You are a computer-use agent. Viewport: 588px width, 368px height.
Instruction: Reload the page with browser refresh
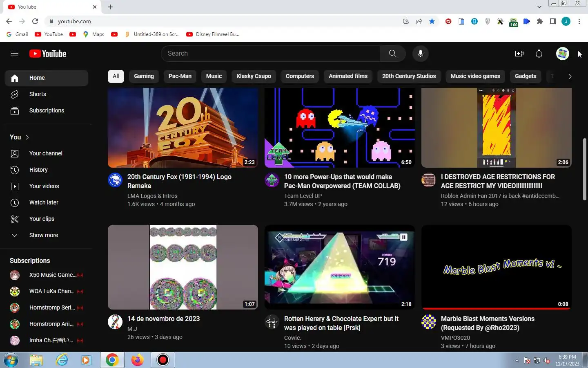pyautogui.click(x=35, y=21)
